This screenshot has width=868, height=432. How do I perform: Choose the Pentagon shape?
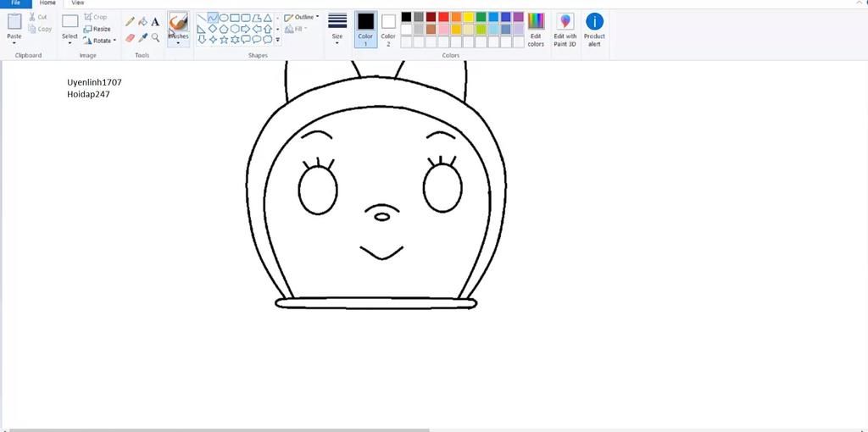pos(224,29)
